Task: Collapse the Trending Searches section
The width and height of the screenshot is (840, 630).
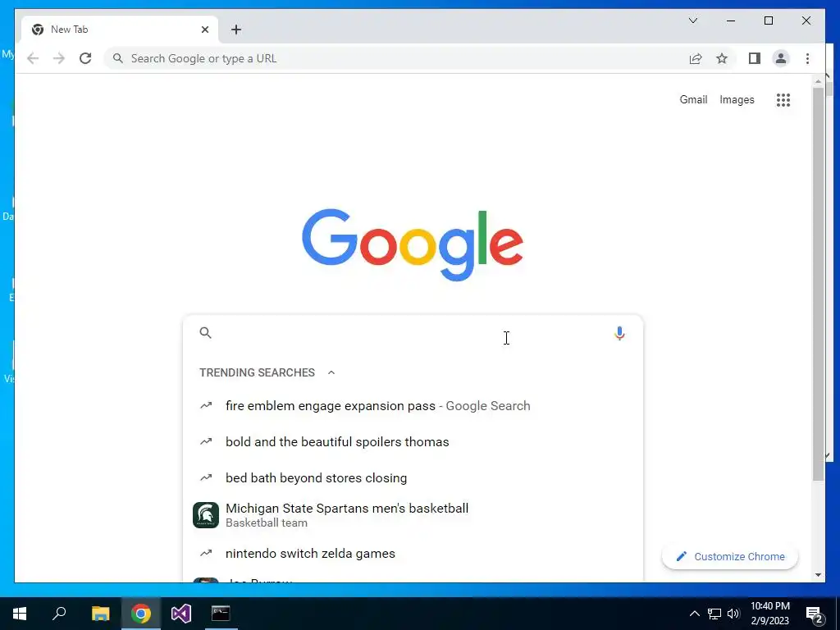Action: pos(331,372)
